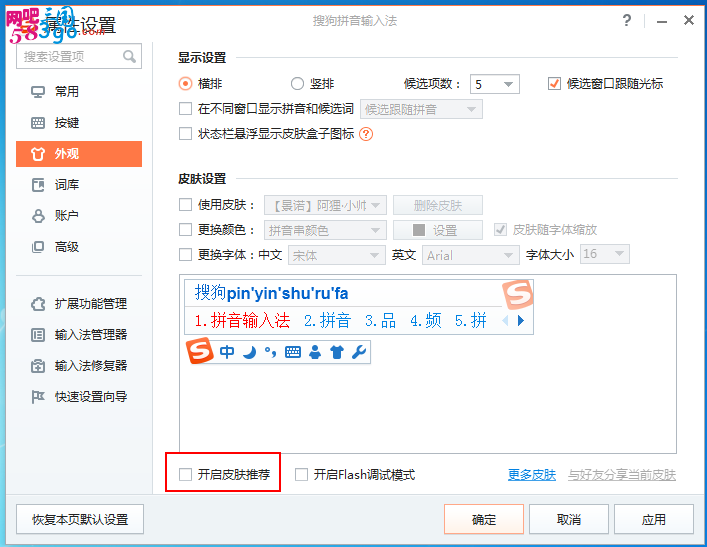Click the 常用 monitor icon
This screenshot has height=547, width=707.
tap(38, 92)
